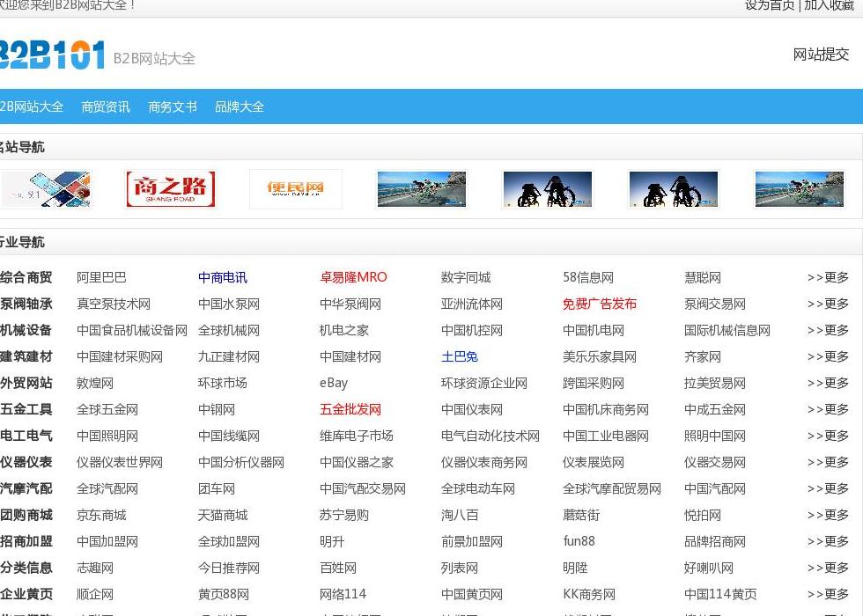Click 设为首页 link
This screenshot has width=863, height=616.
[x=770, y=5]
